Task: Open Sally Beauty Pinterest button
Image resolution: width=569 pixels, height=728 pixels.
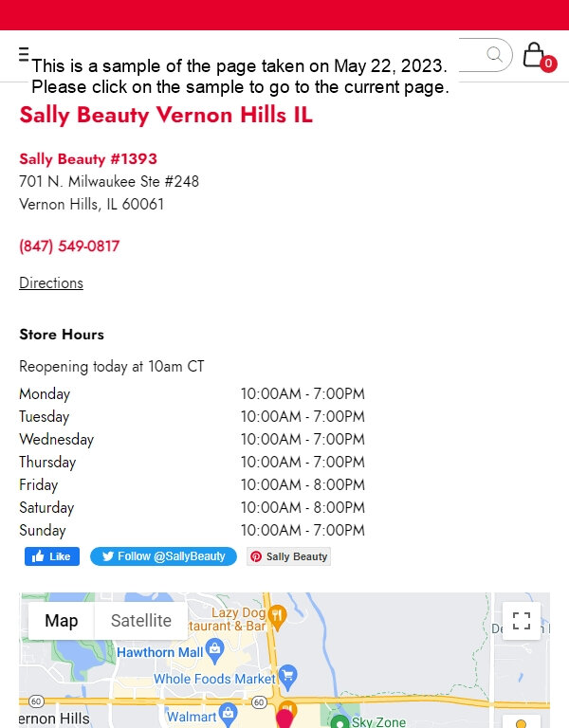Action: tap(288, 556)
